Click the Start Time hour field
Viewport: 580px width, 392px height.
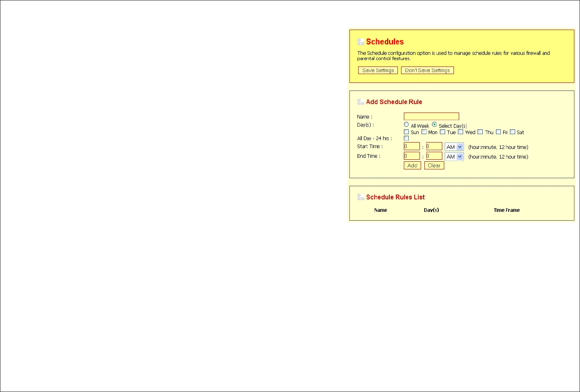pos(412,147)
